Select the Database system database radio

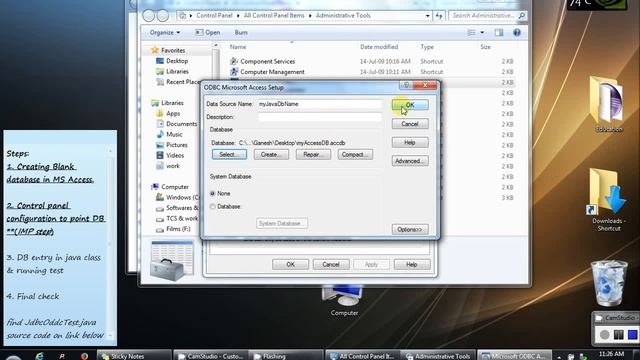point(213,207)
